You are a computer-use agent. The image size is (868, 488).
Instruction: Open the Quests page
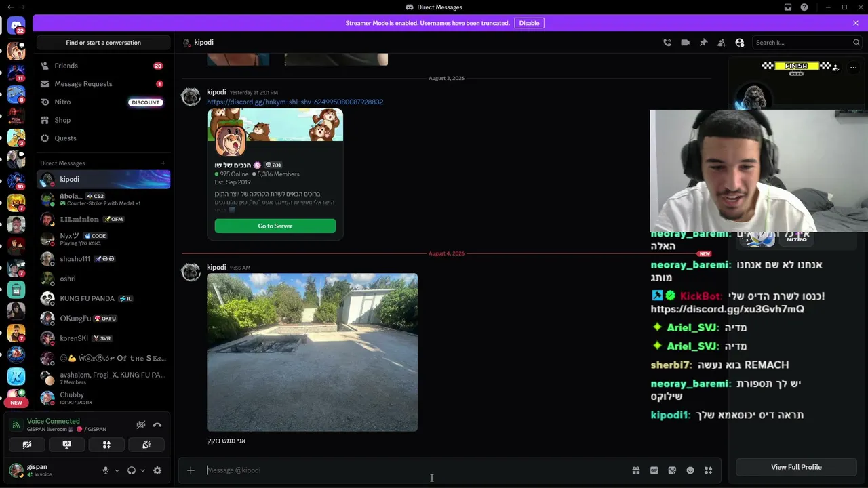[x=103, y=138]
